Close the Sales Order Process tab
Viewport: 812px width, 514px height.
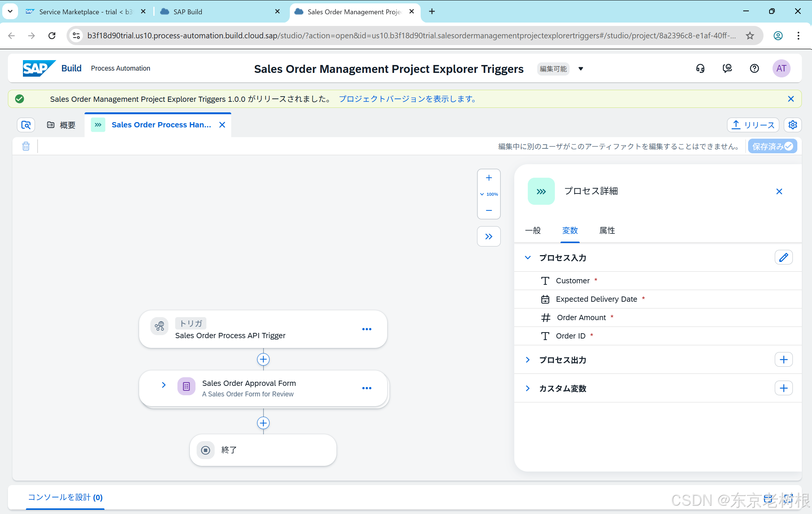coord(222,125)
